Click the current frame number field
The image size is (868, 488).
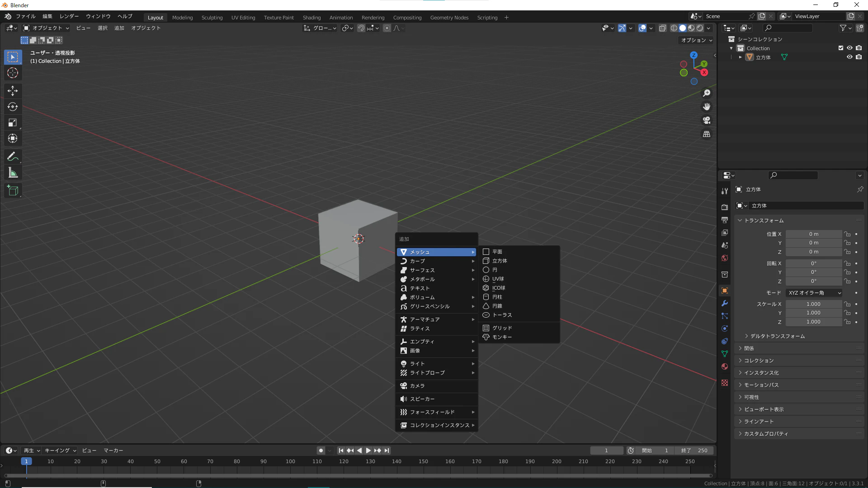[x=606, y=450]
